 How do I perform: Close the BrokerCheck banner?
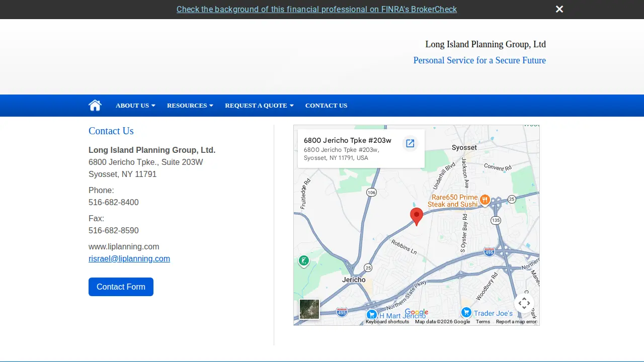tap(559, 9)
